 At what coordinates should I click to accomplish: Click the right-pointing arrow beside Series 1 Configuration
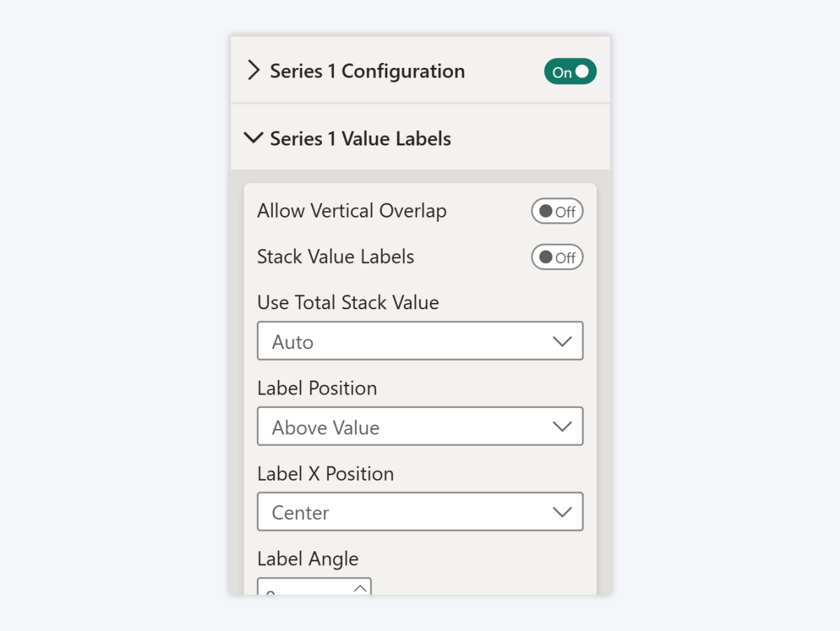point(253,70)
